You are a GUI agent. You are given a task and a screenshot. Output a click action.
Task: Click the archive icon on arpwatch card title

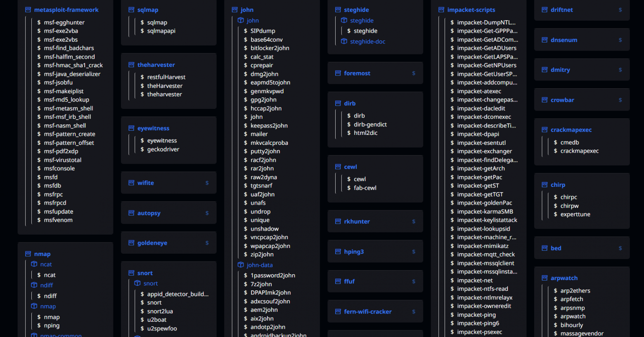click(545, 278)
